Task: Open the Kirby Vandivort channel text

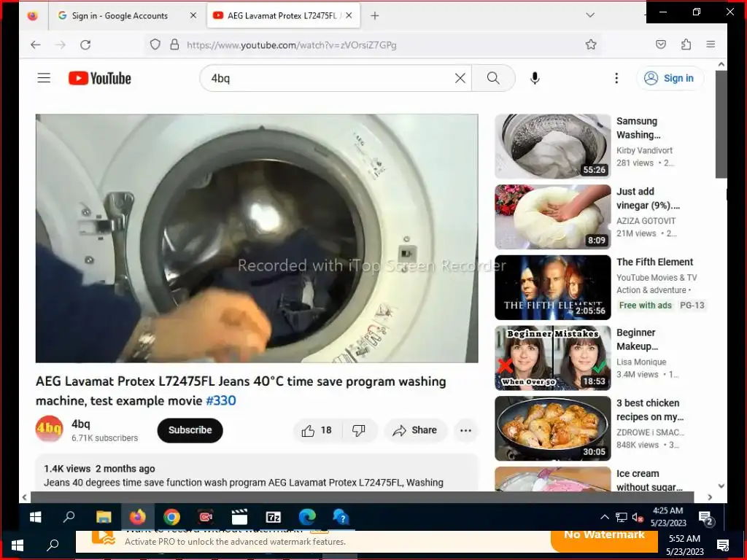Action: (x=644, y=150)
